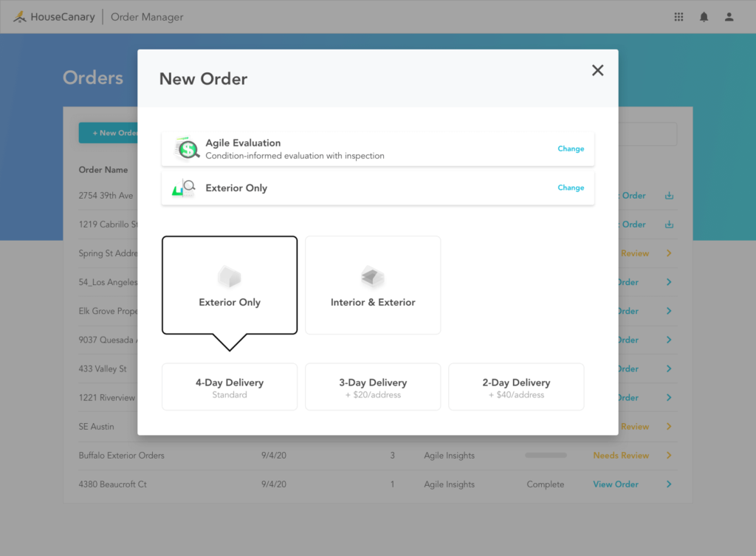Expand the 4380 Beaucroft Ct row chevron
756x556 pixels.
pos(669,484)
